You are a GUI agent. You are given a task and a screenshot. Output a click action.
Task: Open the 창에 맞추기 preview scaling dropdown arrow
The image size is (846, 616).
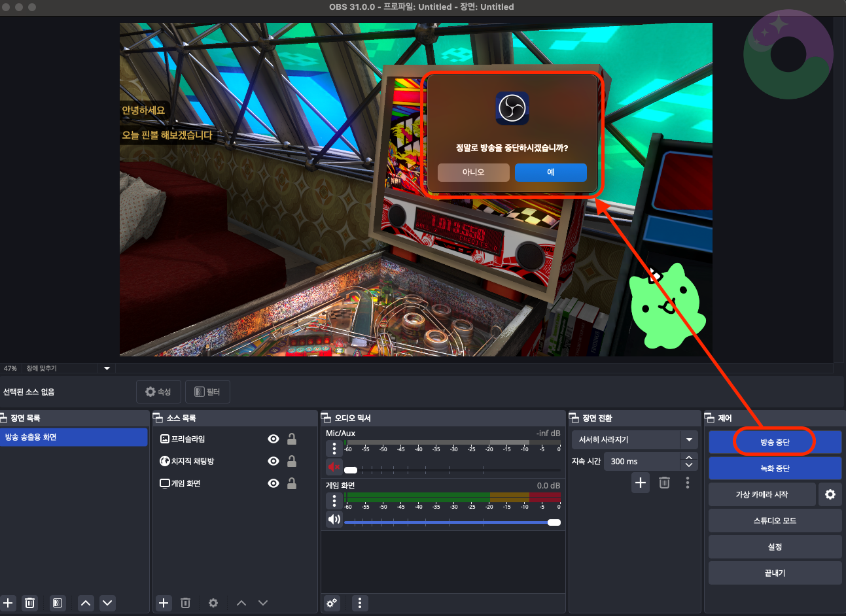tap(107, 368)
